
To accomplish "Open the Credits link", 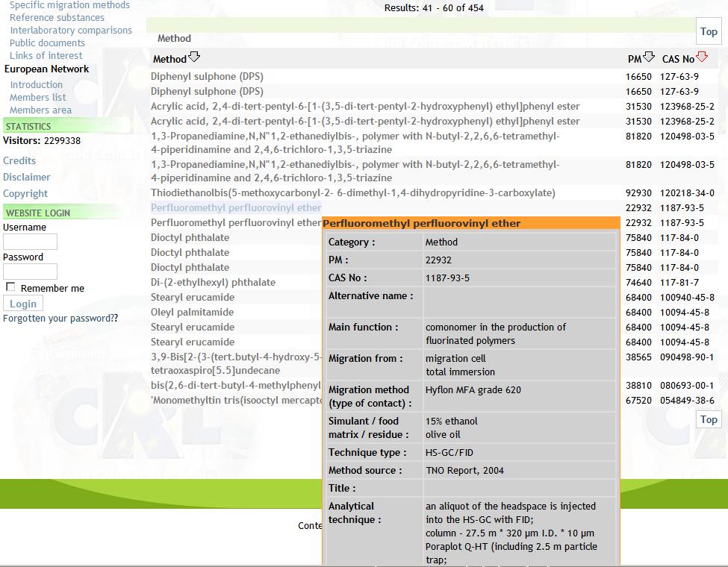I will tap(19, 160).
